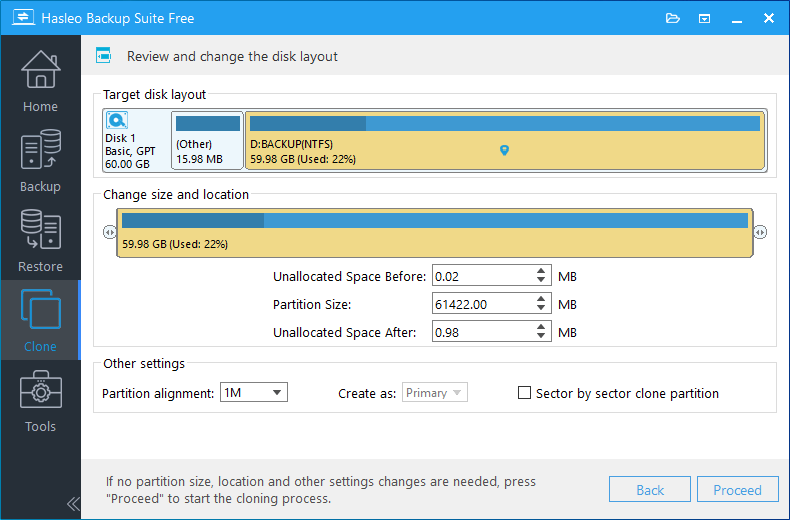Click the Disk 1 Basic, GPT info
The width and height of the screenshot is (790, 520).
pyautogui.click(x=130, y=151)
